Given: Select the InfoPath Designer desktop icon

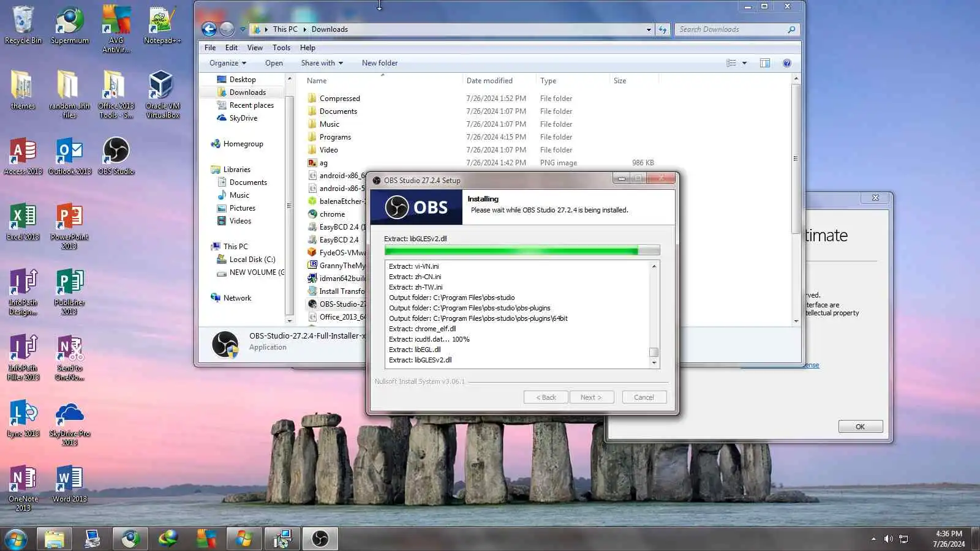Looking at the screenshot, I should click(23, 292).
